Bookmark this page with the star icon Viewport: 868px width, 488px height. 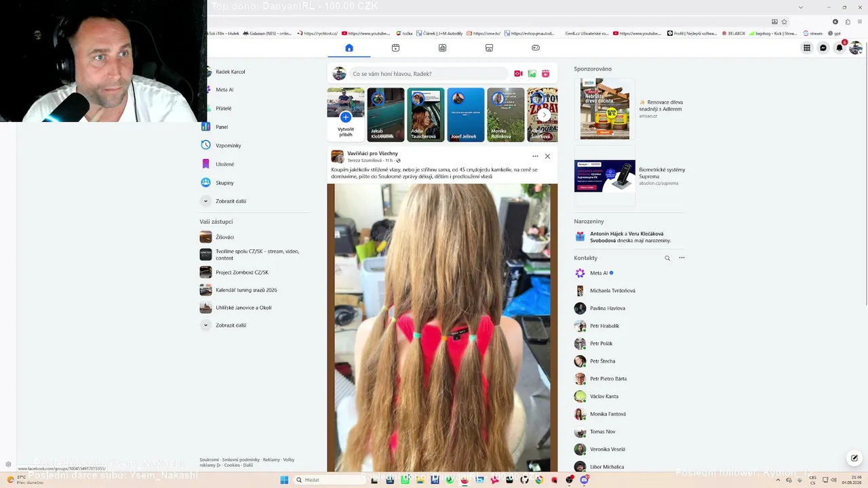(785, 22)
